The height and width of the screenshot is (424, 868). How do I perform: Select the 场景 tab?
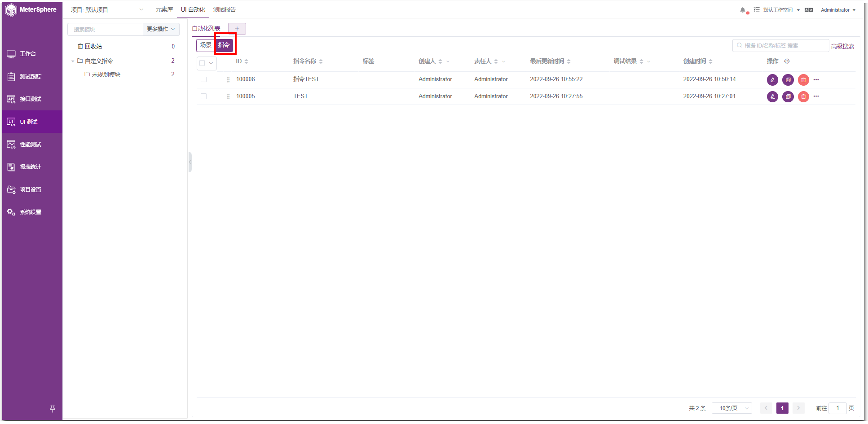tap(206, 45)
